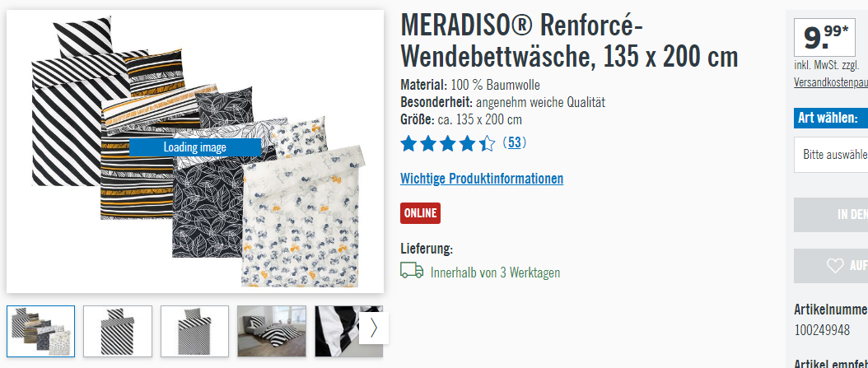Open the 53 reviews link

click(514, 142)
